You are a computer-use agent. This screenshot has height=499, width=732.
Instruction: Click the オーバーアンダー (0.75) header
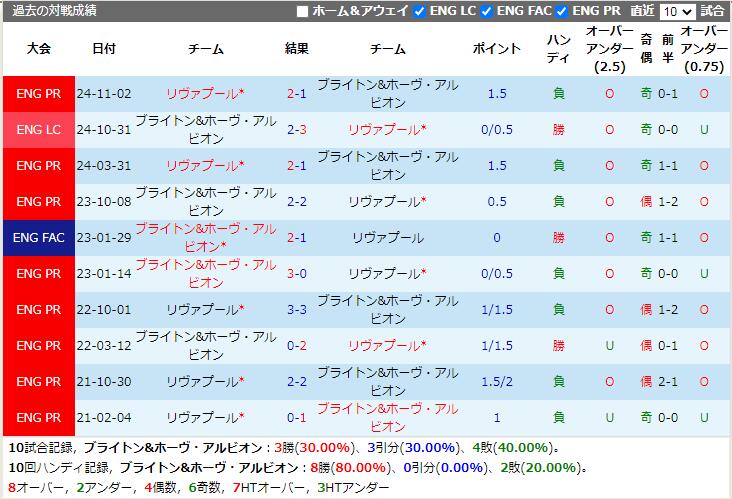click(x=704, y=49)
